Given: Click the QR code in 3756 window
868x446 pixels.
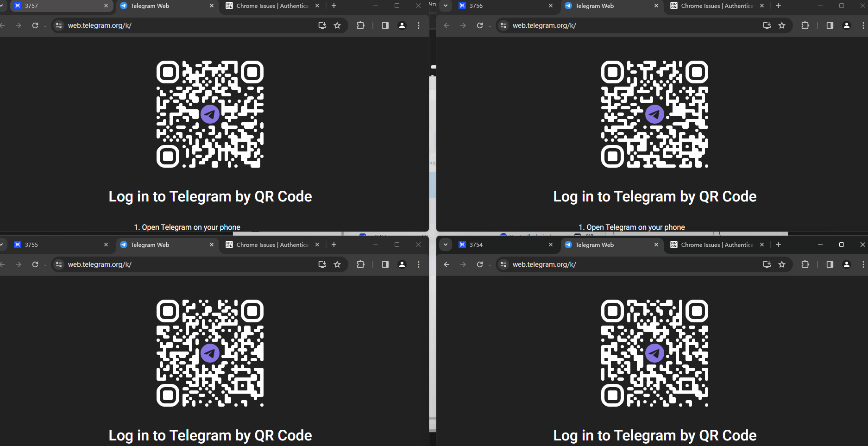Looking at the screenshot, I should (654, 114).
